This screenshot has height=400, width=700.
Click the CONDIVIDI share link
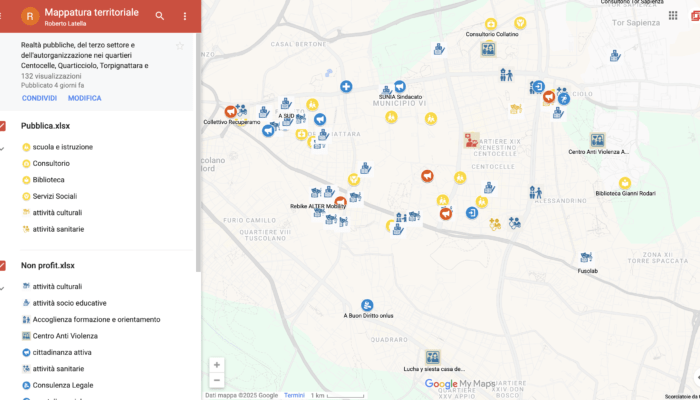(x=39, y=98)
